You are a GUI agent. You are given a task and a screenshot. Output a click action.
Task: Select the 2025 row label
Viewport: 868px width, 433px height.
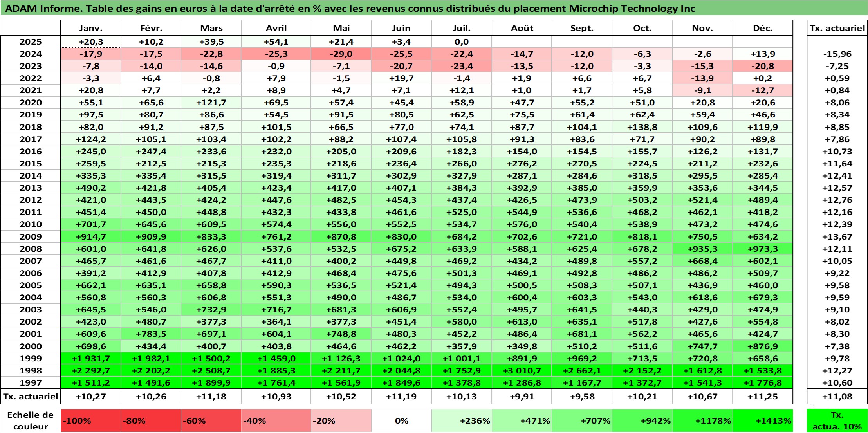click(31, 42)
